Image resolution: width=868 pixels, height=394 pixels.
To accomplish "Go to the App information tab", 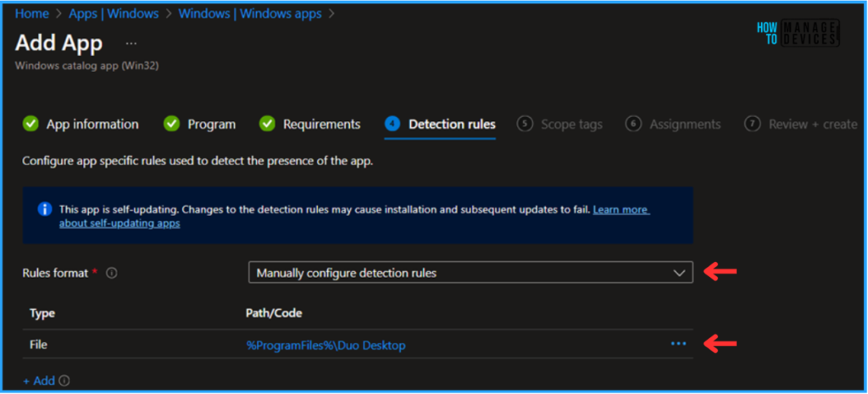I will [81, 125].
